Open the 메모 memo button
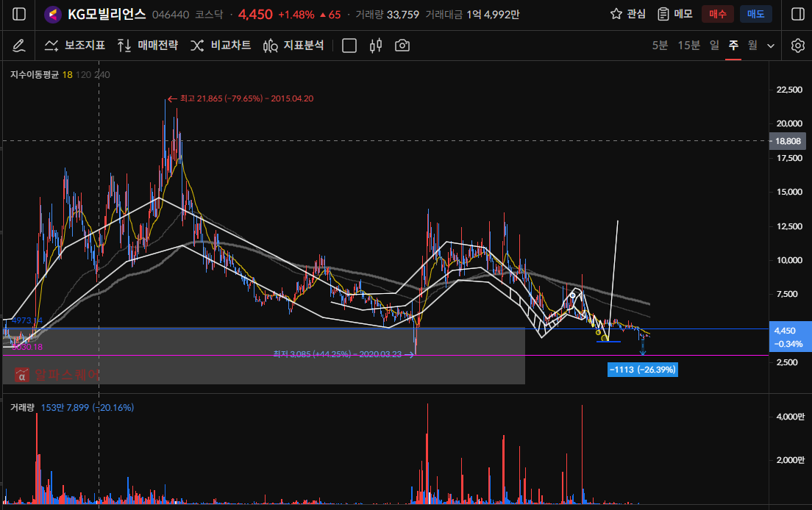 (x=675, y=14)
